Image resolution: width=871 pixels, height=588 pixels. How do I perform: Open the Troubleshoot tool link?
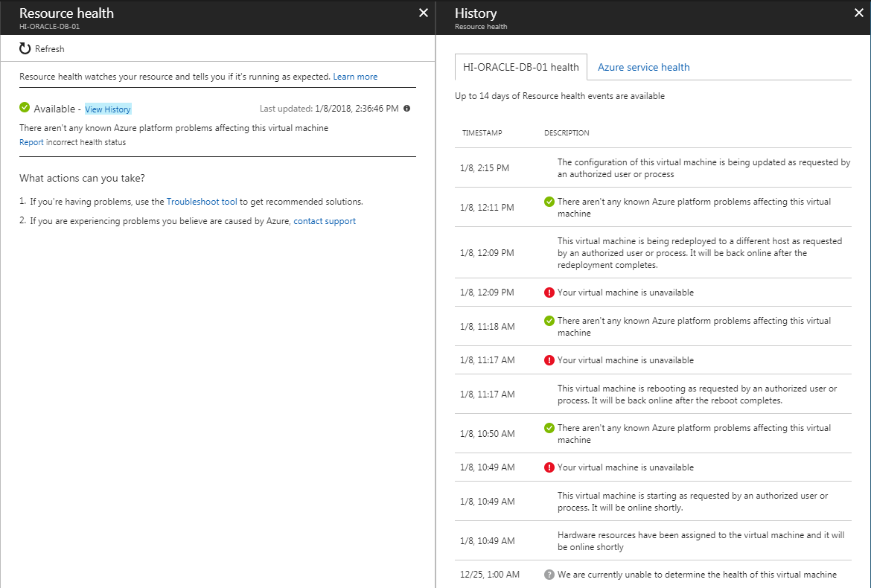tap(201, 201)
